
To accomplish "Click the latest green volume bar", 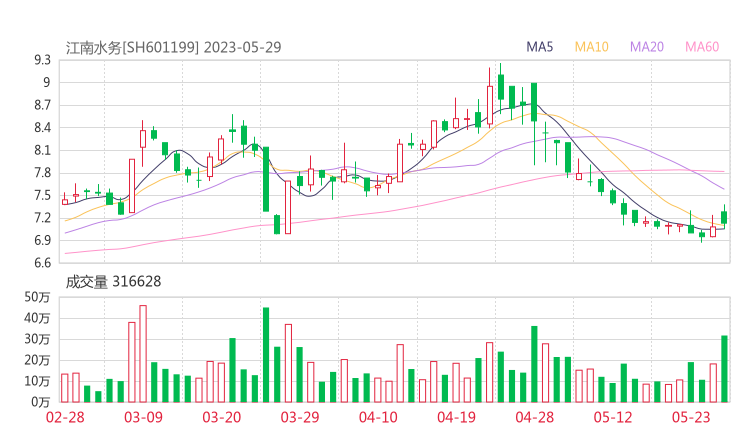I will coord(724,369).
